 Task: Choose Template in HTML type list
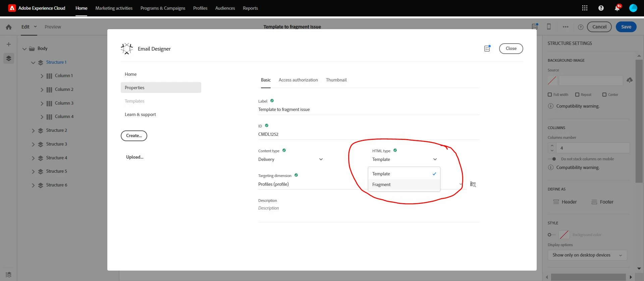click(x=404, y=174)
